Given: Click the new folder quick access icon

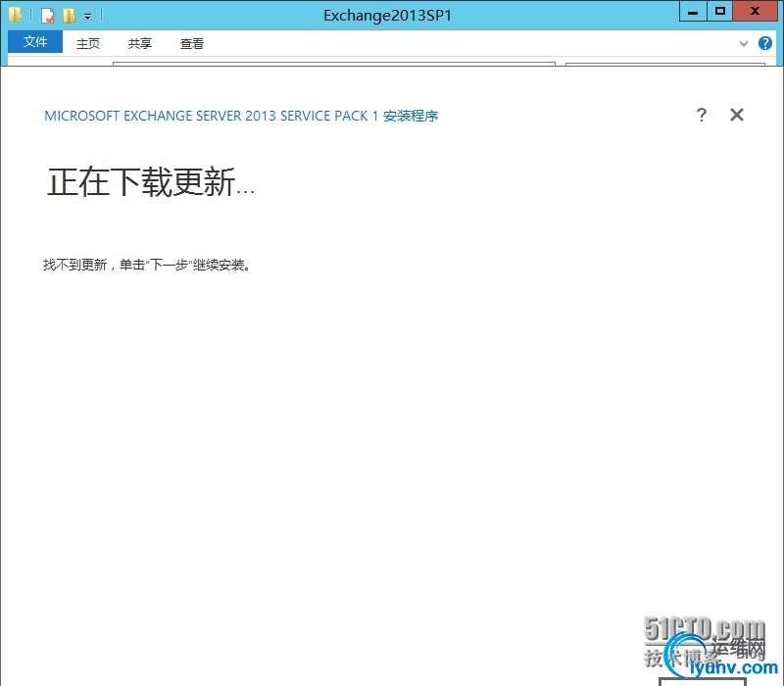Looking at the screenshot, I should [69, 16].
